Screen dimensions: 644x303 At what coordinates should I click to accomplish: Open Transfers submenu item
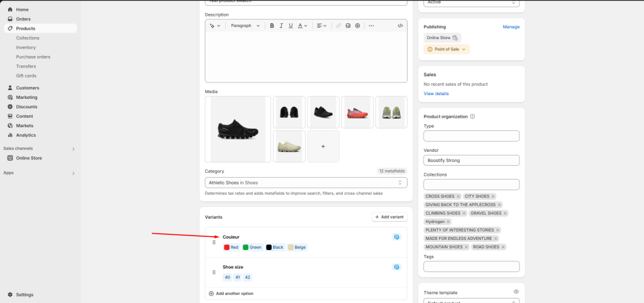click(x=26, y=66)
